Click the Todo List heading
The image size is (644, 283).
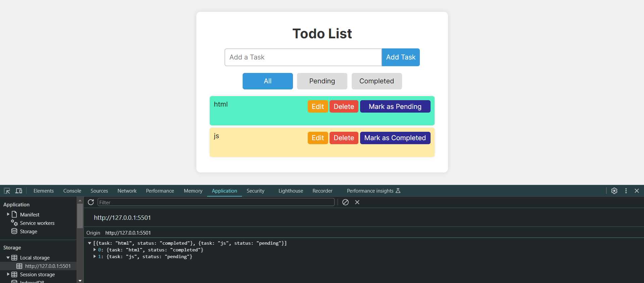point(322,34)
